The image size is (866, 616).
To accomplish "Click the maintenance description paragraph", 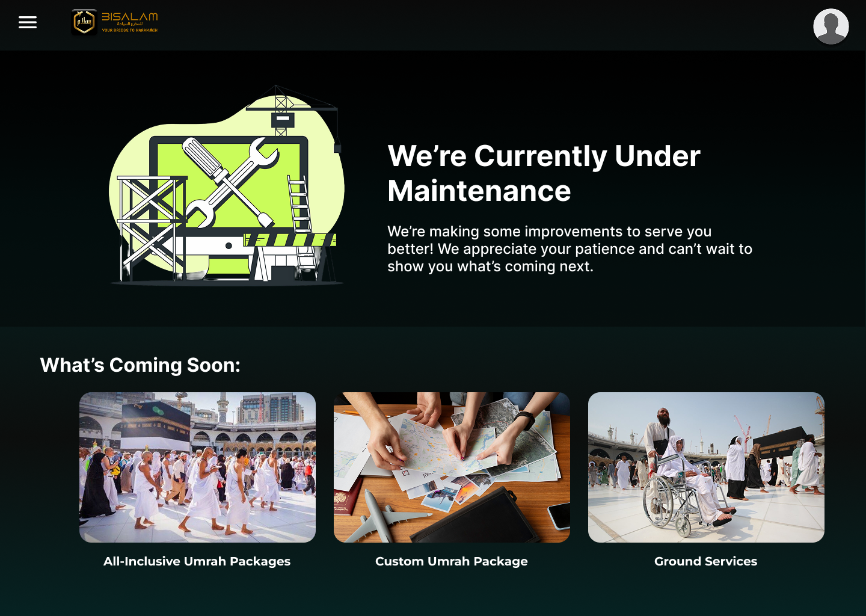I will click(569, 249).
